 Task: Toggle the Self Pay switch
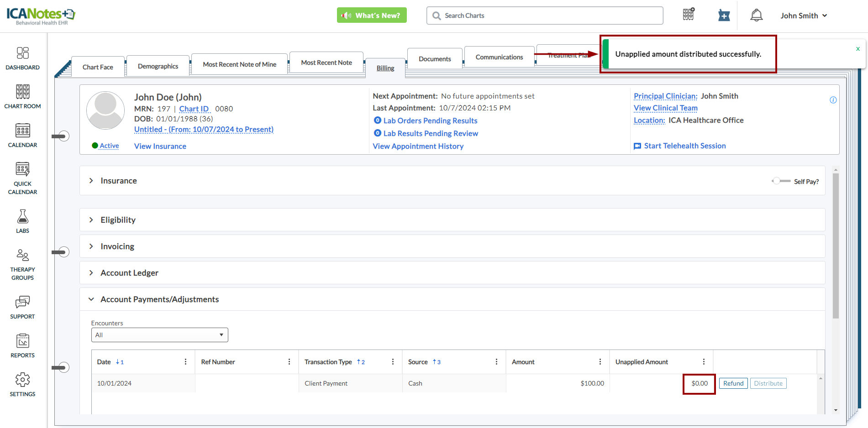click(781, 181)
